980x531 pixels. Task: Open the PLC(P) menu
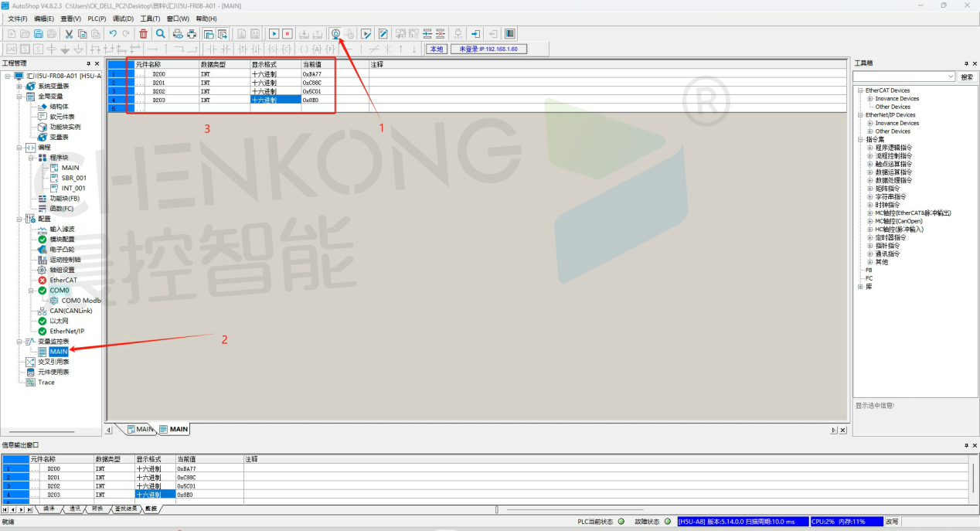pos(97,19)
